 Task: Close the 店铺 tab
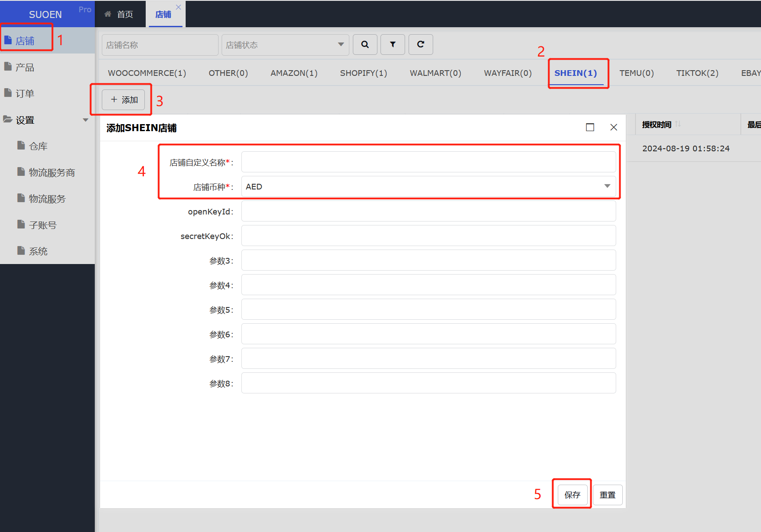178,7
